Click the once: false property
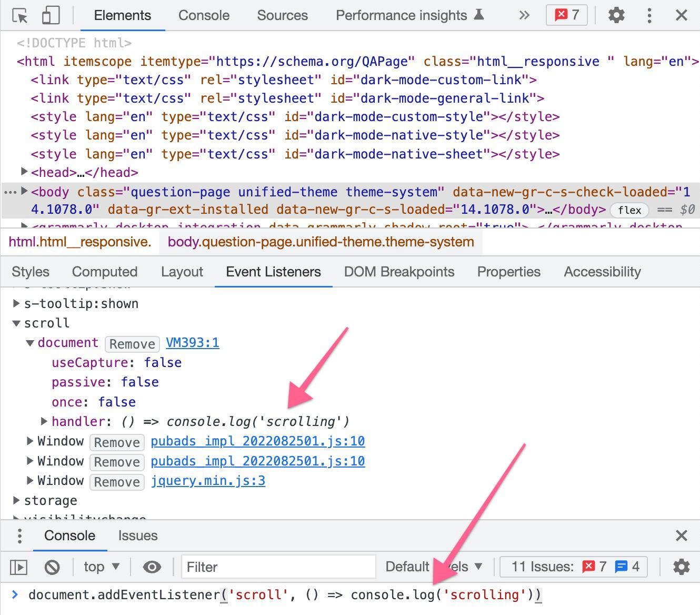Viewport: 700px width, 615px height. [x=93, y=402]
